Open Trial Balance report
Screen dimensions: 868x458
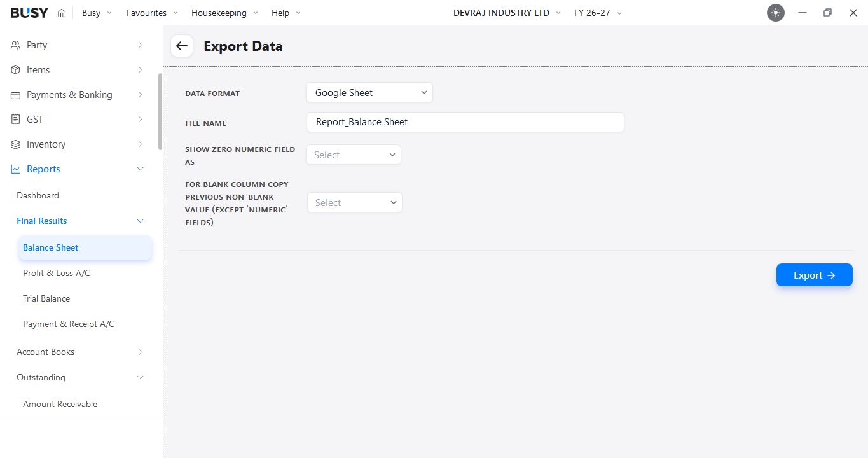tap(46, 299)
